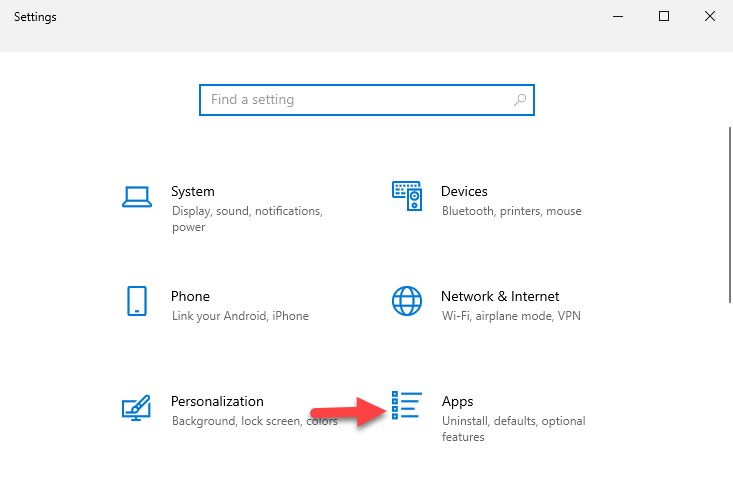Open the Devices category label
The image size is (733, 483).
tap(464, 191)
